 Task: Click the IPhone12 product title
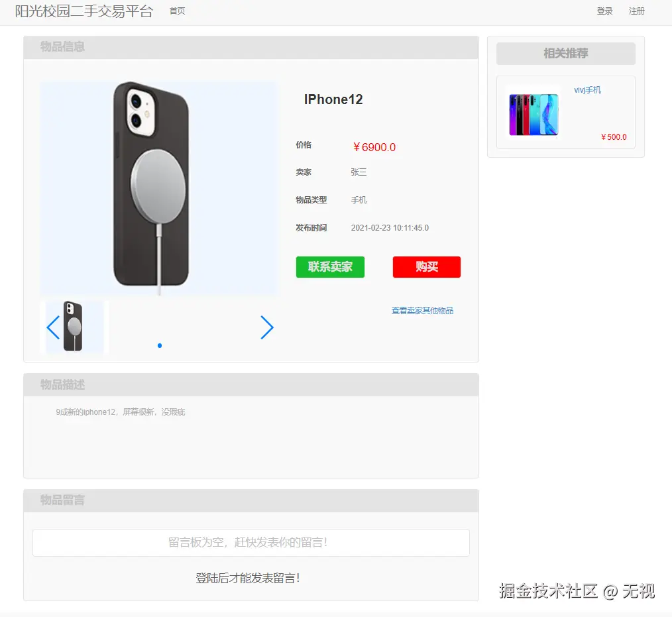pyautogui.click(x=333, y=99)
